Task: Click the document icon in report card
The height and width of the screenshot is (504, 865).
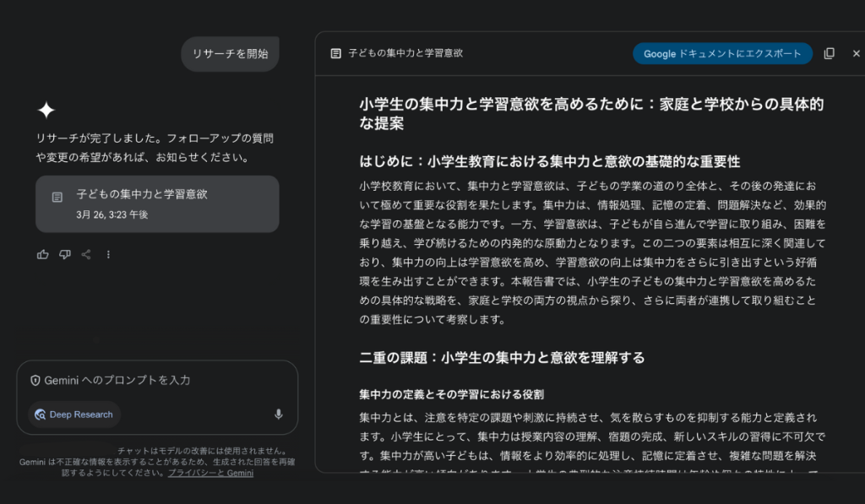Action: click(x=57, y=198)
